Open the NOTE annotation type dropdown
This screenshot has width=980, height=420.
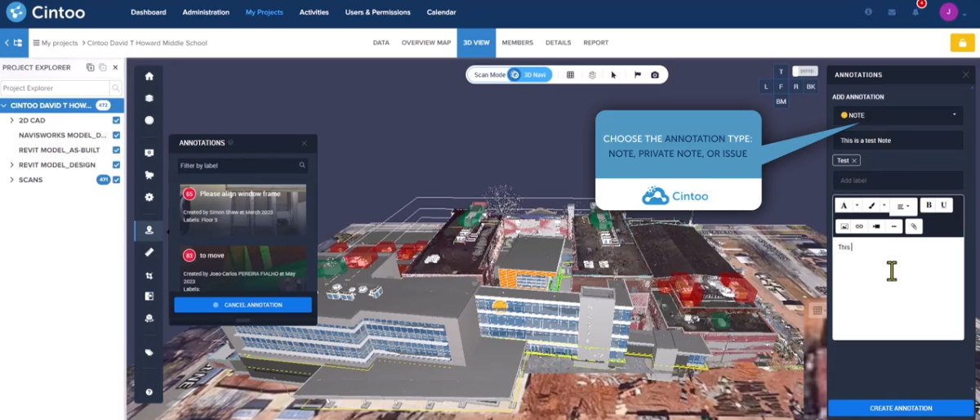click(898, 115)
